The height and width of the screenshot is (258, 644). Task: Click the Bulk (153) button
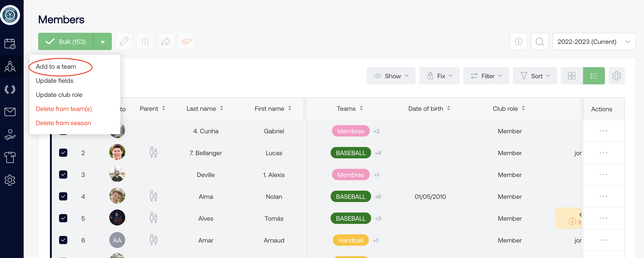coord(66,42)
